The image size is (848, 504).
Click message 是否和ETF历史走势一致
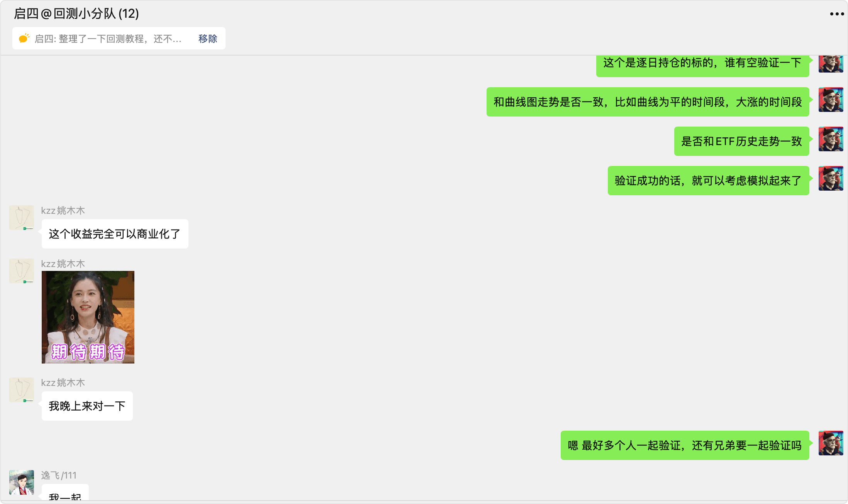coord(741,141)
